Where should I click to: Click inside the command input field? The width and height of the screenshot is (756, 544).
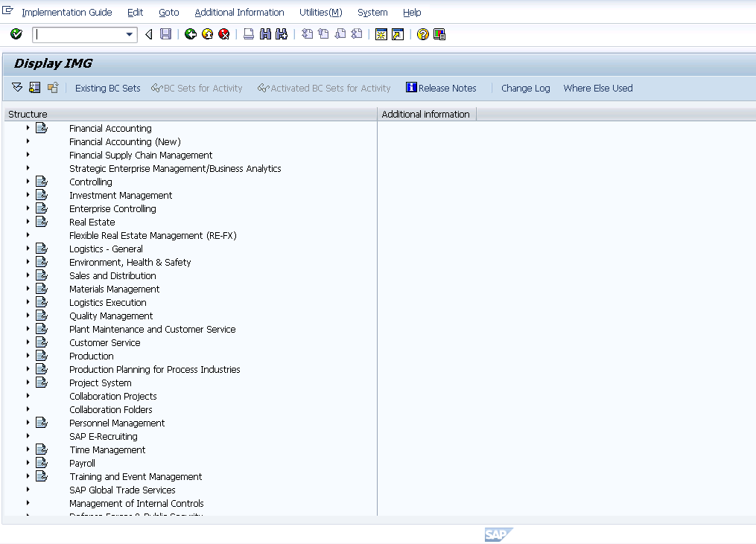pos(79,34)
